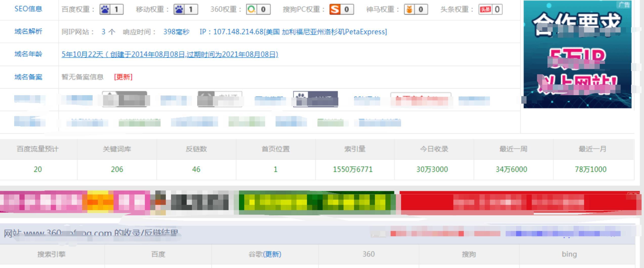Select the 域名解析 row label
This screenshot has width=644, height=268.
28,31
